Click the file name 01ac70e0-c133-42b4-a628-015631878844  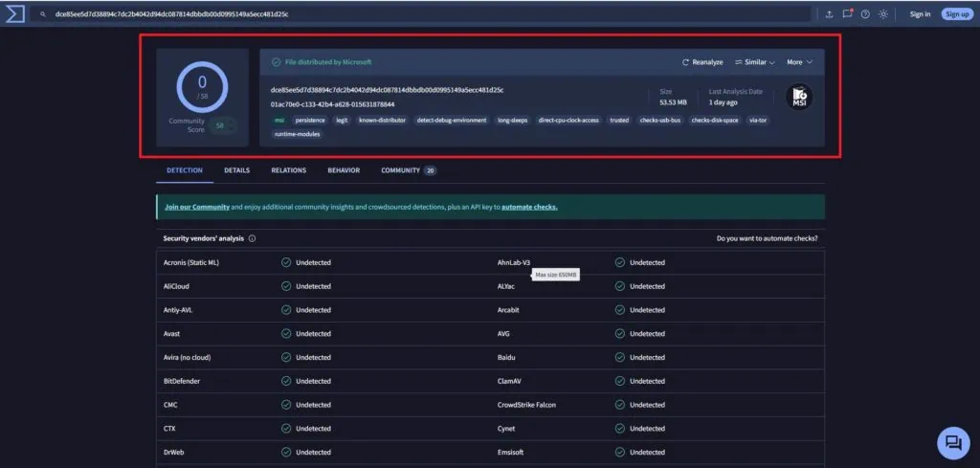click(x=332, y=104)
